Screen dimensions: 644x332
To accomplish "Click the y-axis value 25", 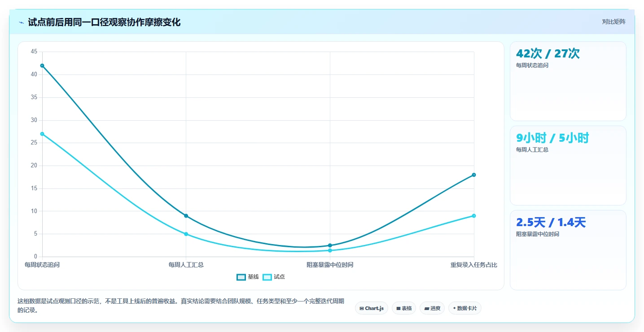I will (x=34, y=143).
